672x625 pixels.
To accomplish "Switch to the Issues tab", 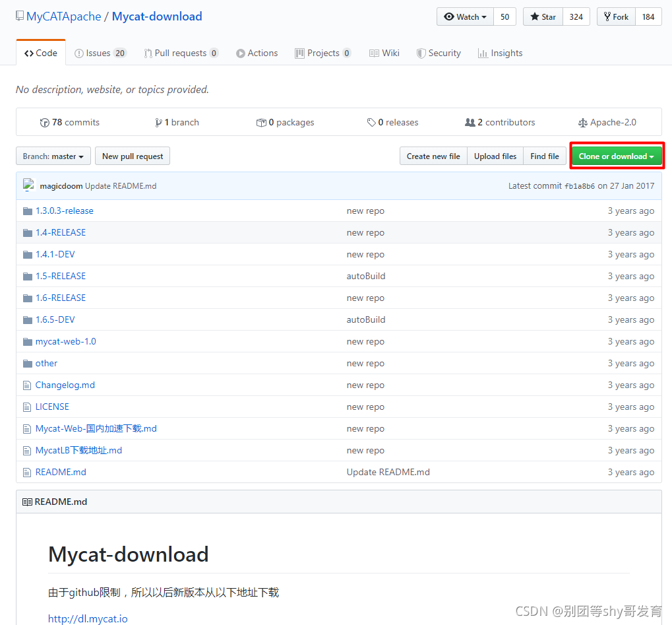I will pyautogui.click(x=100, y=53).
